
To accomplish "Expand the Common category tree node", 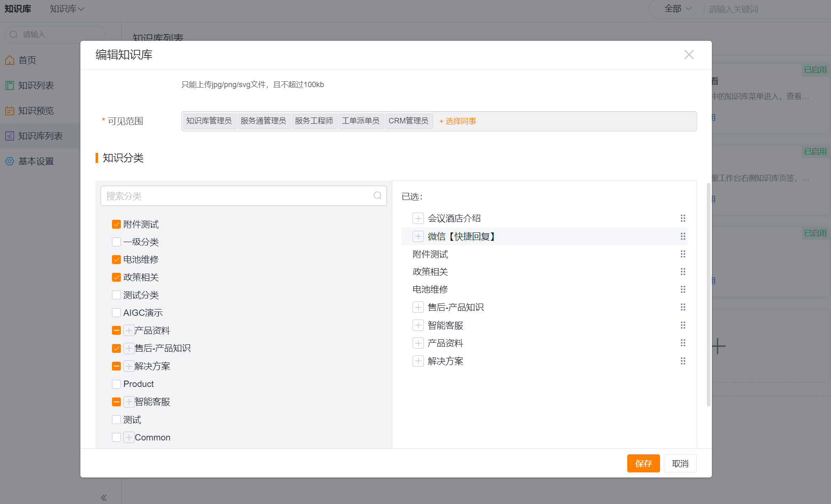I will tap(129, 437).
